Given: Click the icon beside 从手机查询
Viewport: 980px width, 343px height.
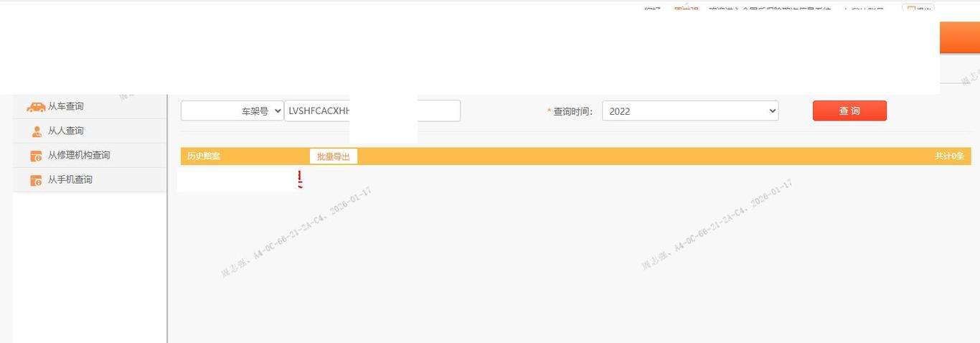Looking at the screenshot, I should point(36,180).
